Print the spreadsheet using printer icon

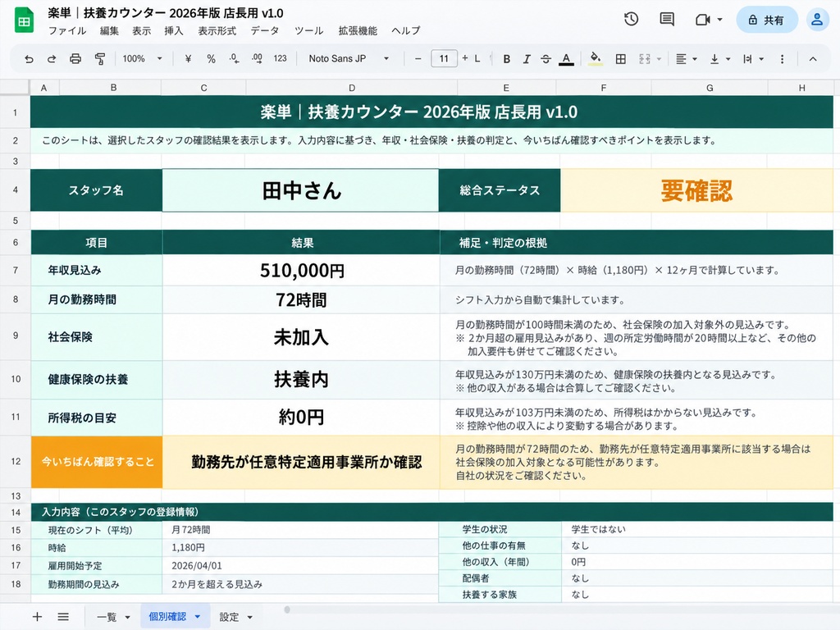click(75, 59)
